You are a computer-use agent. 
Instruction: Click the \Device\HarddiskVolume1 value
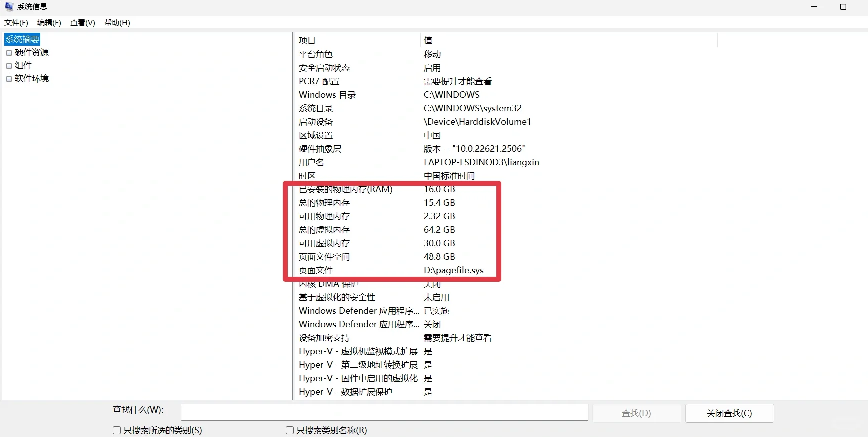coord(477,122)
